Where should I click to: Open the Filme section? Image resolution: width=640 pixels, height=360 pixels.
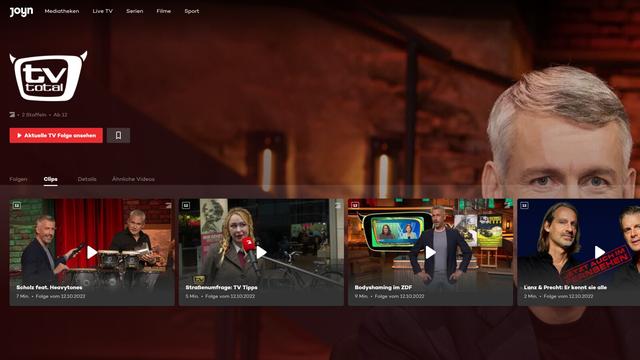point(164,11)
